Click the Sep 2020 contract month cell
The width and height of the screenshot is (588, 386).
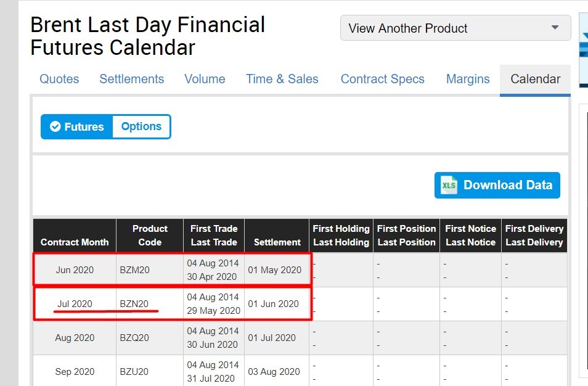click(x=75, y=372)
